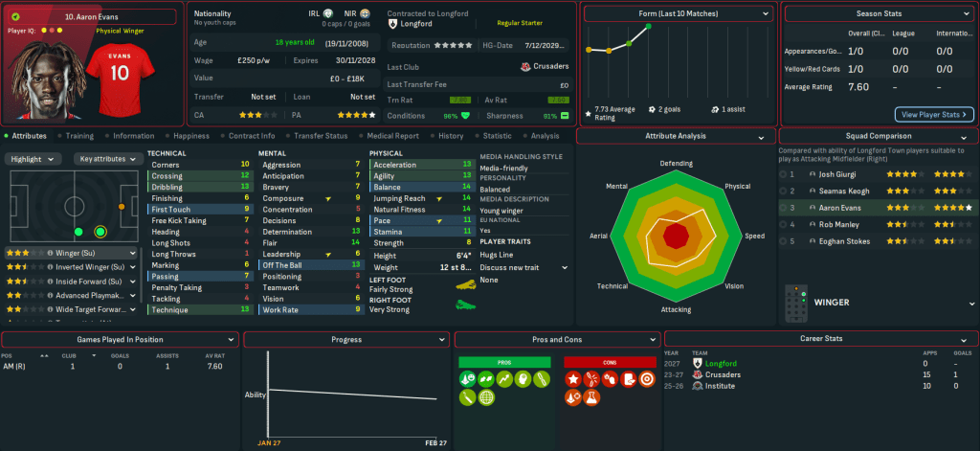Click the left foot boot icon
This screenshot has height=451, width=980.
pos(466,284)
